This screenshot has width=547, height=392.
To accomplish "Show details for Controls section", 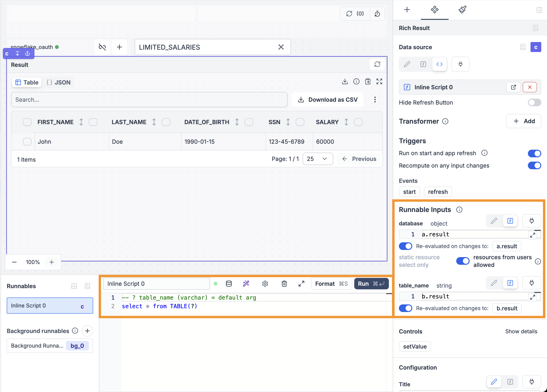I will (x=521, y=331).
